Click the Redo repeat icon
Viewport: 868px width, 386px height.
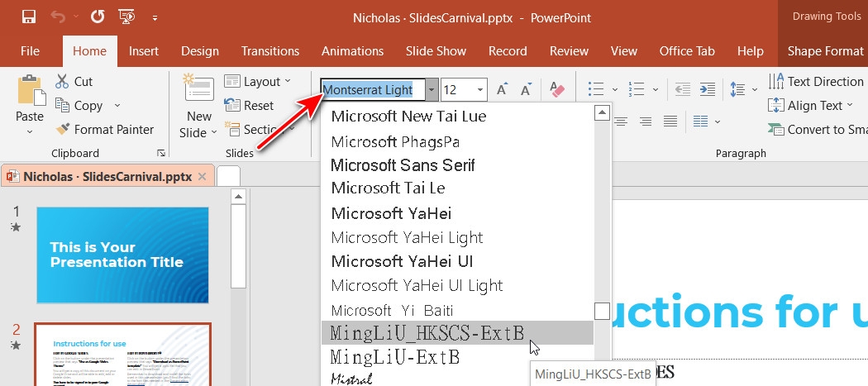(x=98, y=17)
